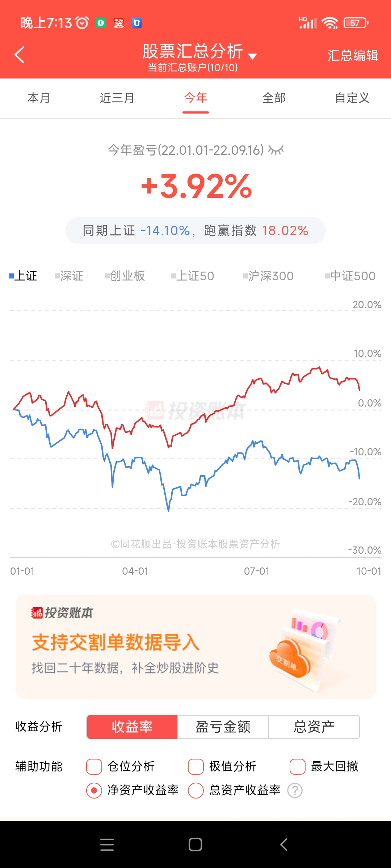Check the 最大回撤 option

pos(298,766)
